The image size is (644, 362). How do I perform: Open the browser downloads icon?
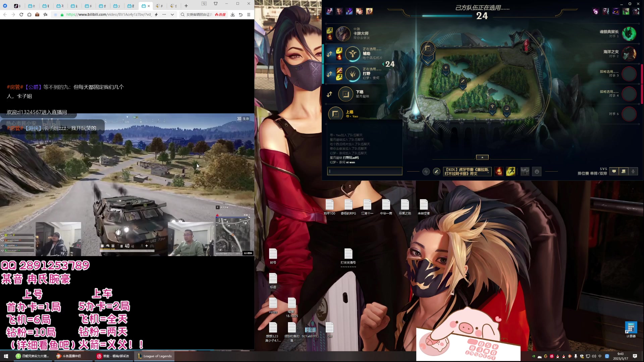232,14
